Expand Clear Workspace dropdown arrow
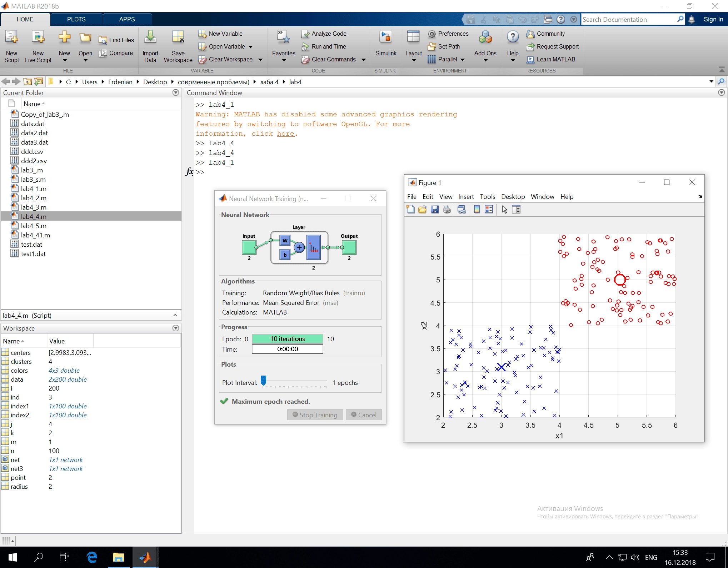This screenshot has width=728, height=568. [x=260, y=60]
